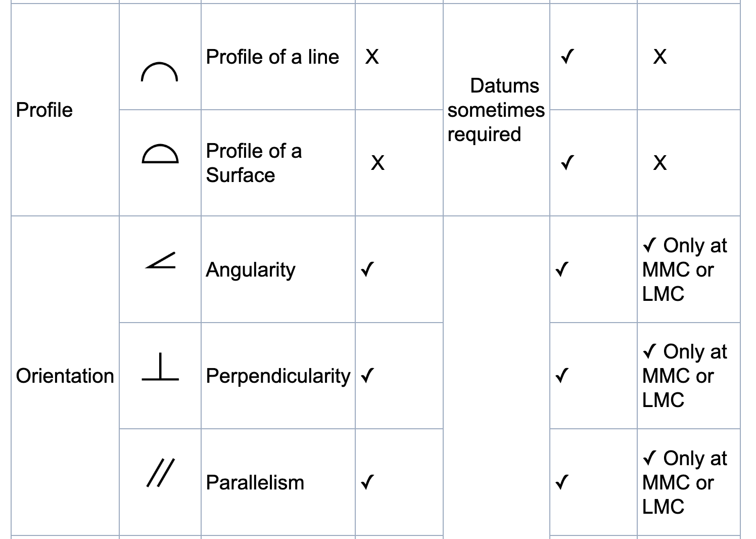
Task: Click the Profile of a Surface text
Action: 254,163
